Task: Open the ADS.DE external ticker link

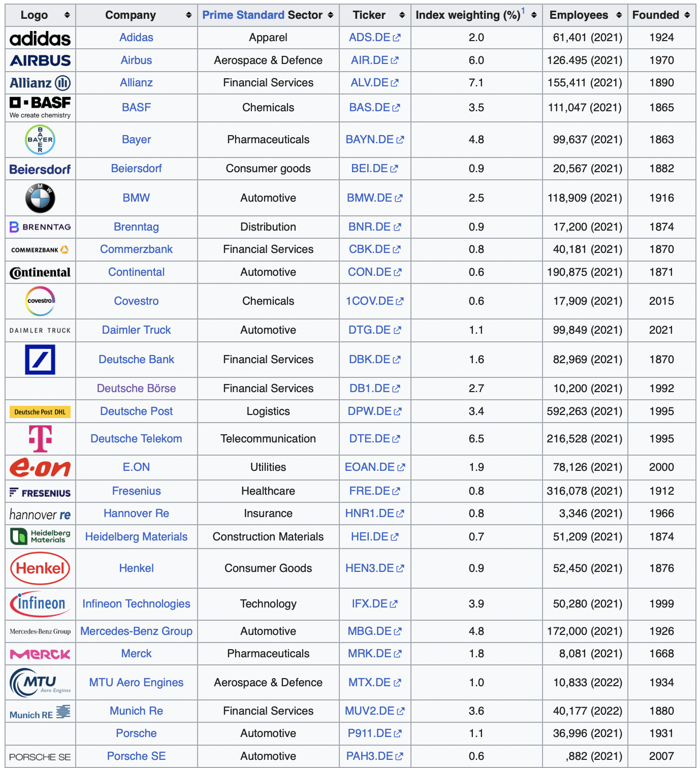Action: [x=370, y=38]
